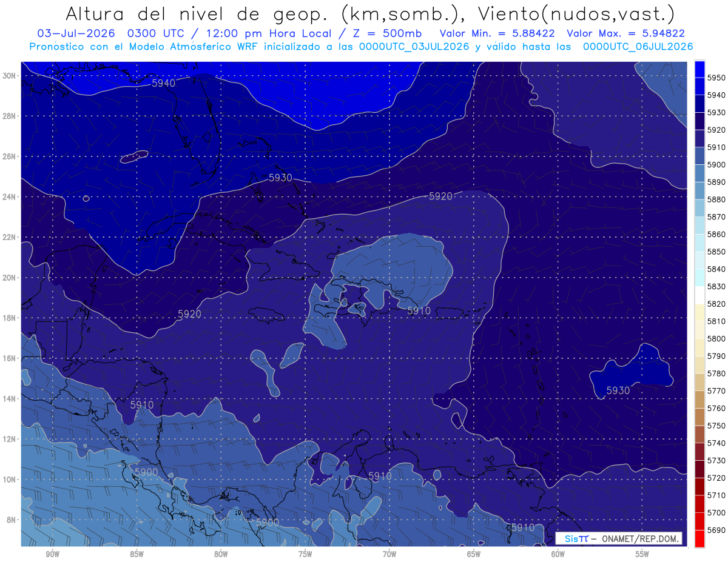728x562 pixels.
Task: Click the 55W longitude axis label
Action: [x=642, y=554]
